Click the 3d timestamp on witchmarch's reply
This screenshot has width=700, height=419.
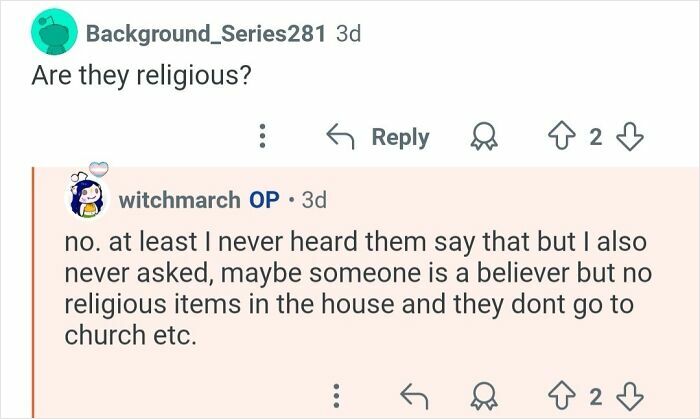(313, 199)
